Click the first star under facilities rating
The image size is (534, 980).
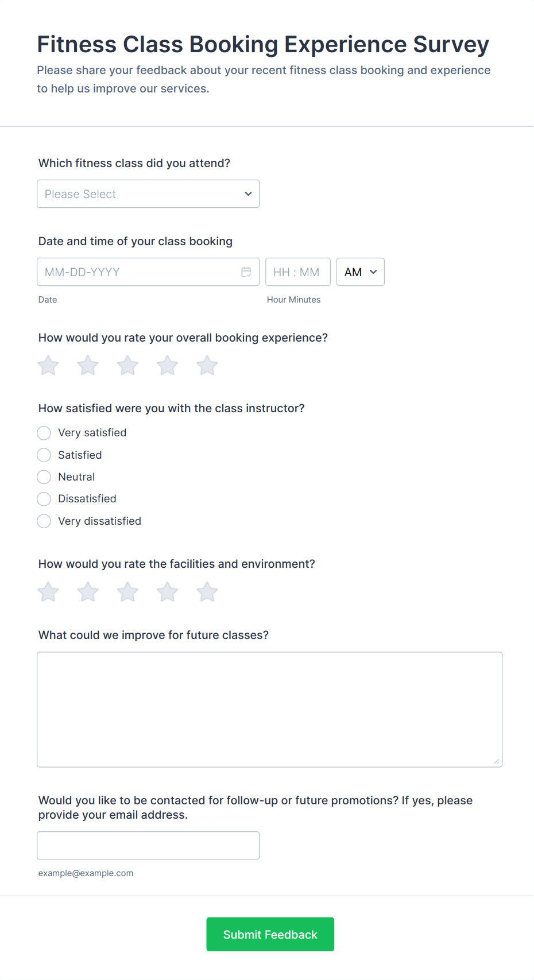(48, 591)
